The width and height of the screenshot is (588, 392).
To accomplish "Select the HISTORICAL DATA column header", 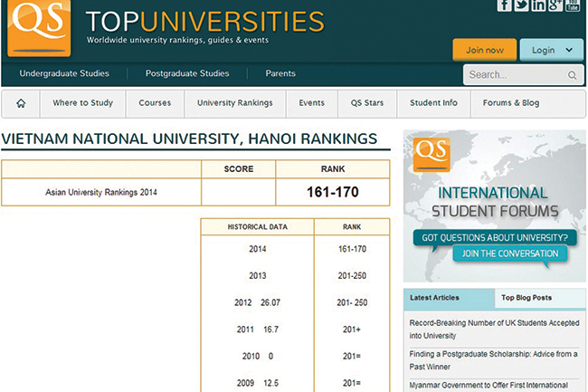I will pyautogui.click(x=258, y=227).
